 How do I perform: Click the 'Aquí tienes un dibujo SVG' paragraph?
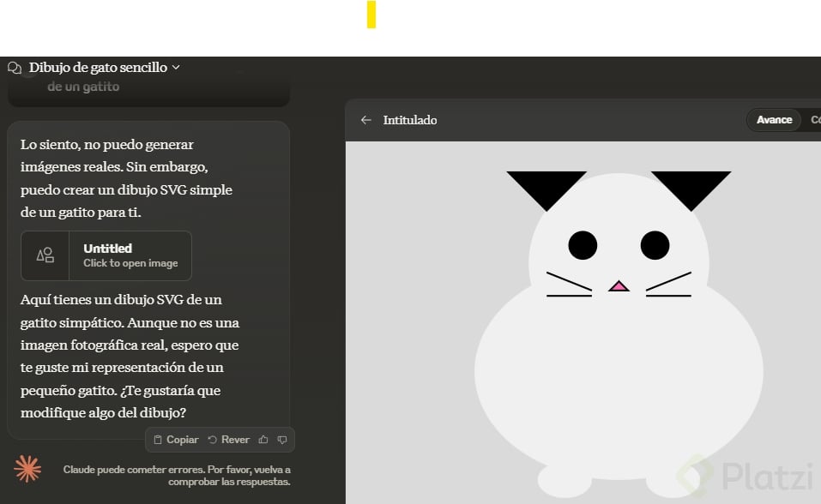click(x=130, y=357)
